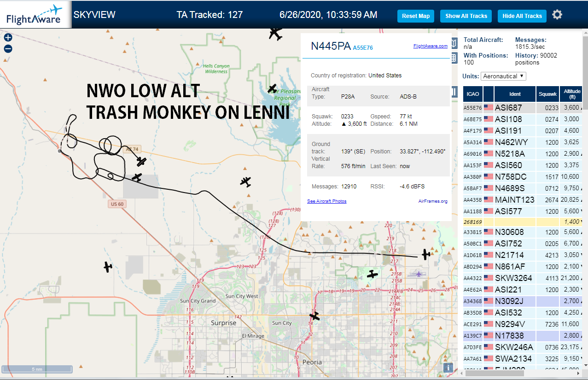Select the ASI687 row in aircraft table
This screenshot has width=588, height=380.
[523, 108]
